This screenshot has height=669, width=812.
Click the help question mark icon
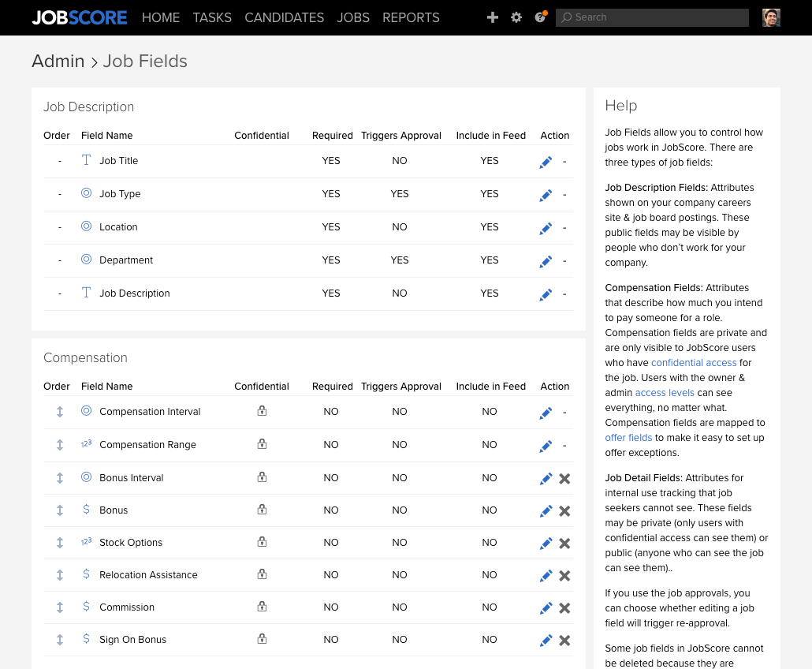click(540, 17)
